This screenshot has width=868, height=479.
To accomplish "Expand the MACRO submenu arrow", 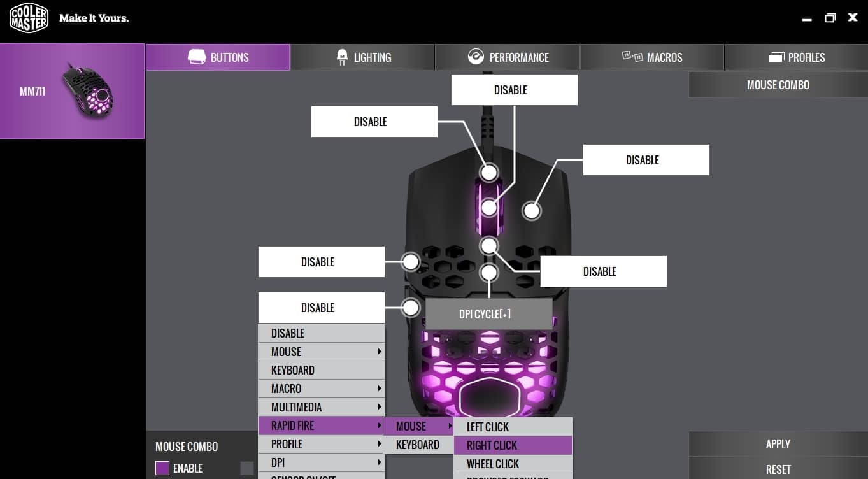I will click(x=379, y=389).
